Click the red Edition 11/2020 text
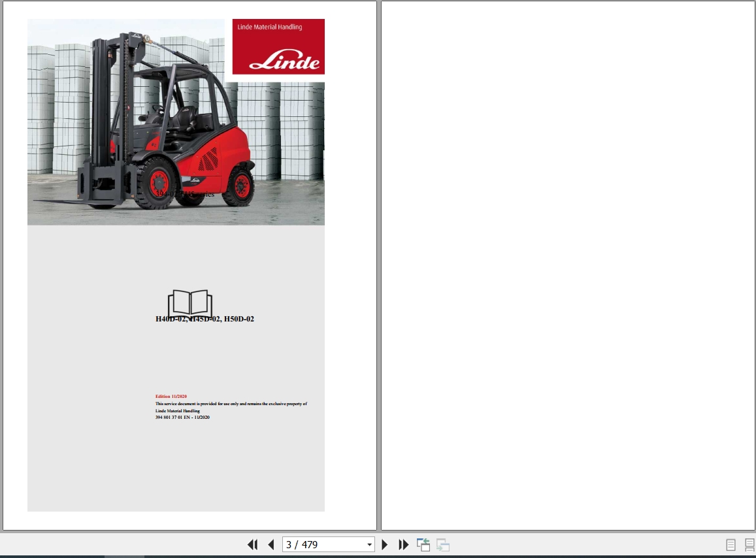Screen dimensions: 756x558 [171, 397]
